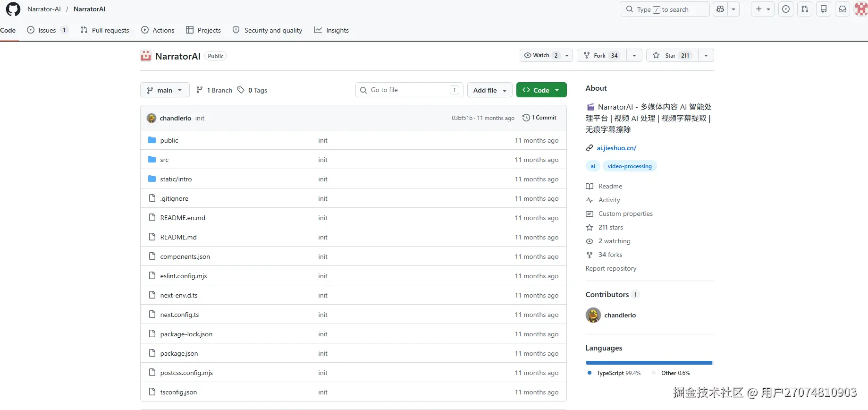868x410 pixels.
Task: Open the ai.jieshuo.cn website link
Action: coord(616,148)
